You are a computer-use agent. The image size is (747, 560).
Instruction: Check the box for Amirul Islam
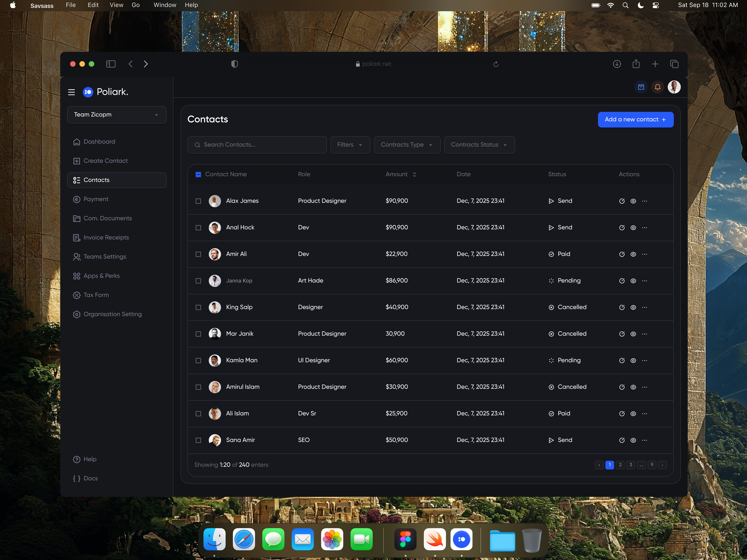[198, 387]
